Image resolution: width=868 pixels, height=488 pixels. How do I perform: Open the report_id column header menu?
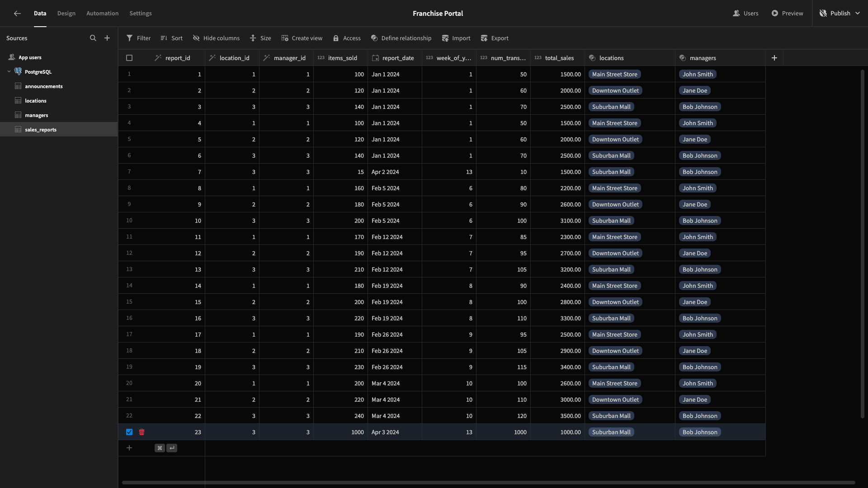pos(178,58)
